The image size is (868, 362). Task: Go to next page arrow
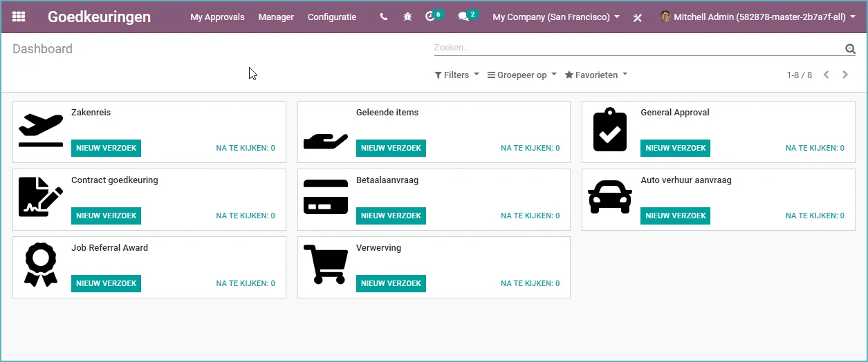click(844, 75)
